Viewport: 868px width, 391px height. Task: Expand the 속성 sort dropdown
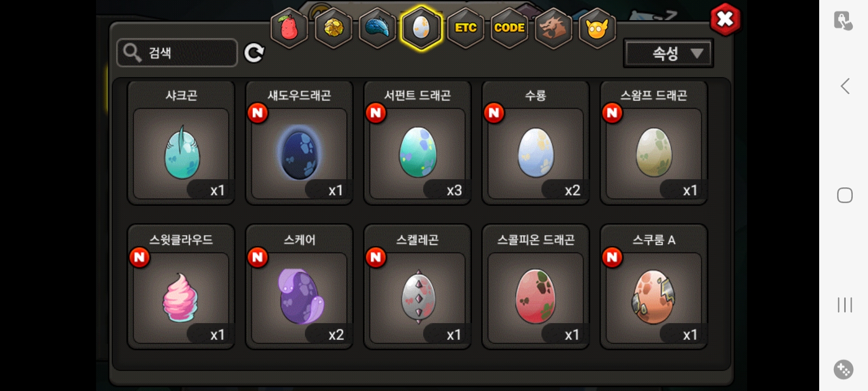click(x=668, y=53)
